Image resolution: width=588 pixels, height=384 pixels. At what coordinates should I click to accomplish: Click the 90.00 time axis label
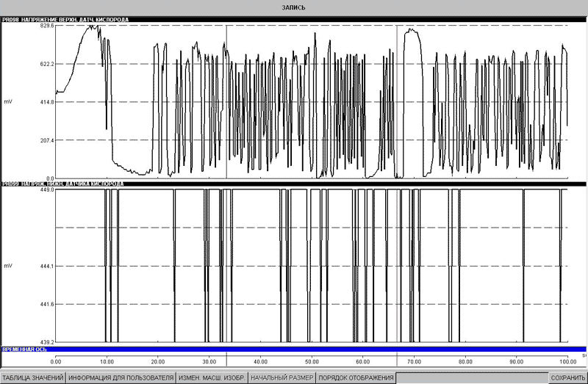[x=517, y=362]
